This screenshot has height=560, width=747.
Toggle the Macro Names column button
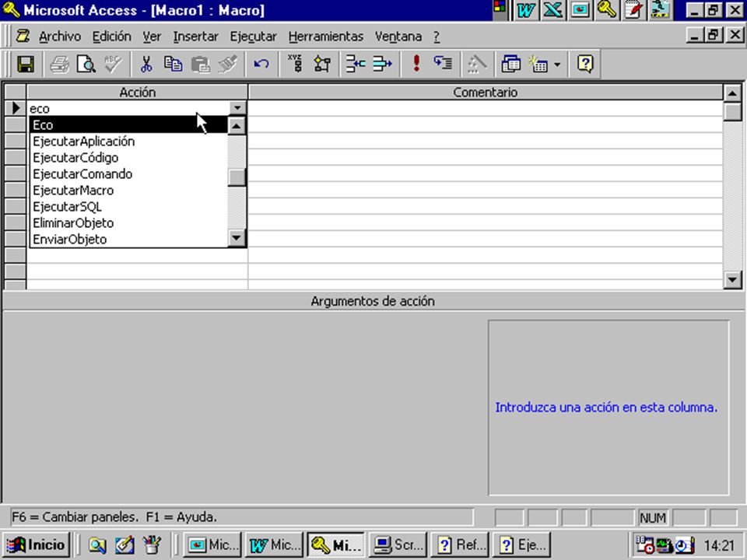[x=296, y=64]
